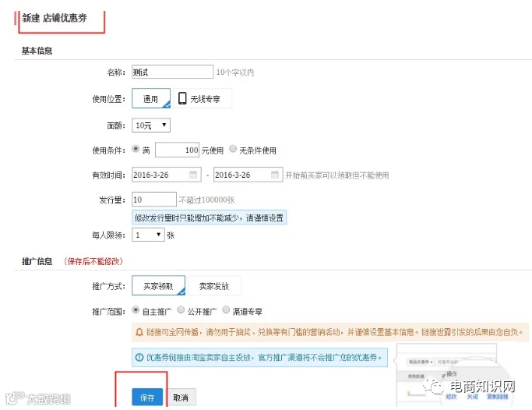Click the 100 amount threshold field
The image size is (532, 410).
click(x=177, y=150)
